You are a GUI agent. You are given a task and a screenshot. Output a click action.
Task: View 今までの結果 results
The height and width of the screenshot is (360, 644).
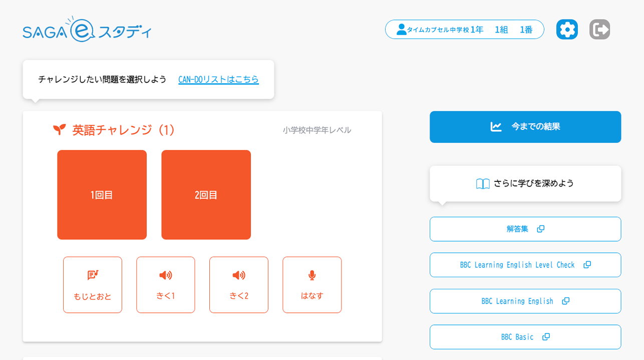[x=525, y=127]
